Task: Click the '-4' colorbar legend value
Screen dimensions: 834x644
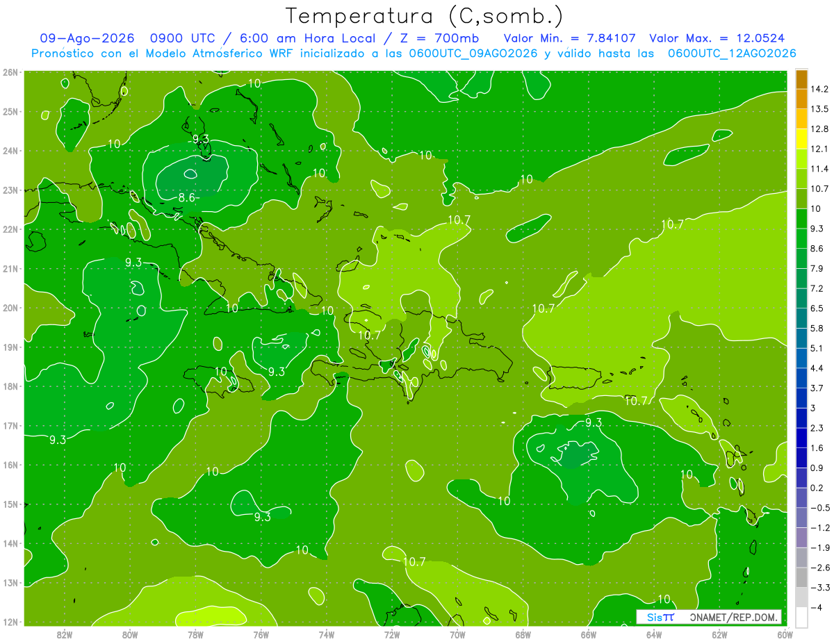Action: pyautogui.click(x=816, y=607)
